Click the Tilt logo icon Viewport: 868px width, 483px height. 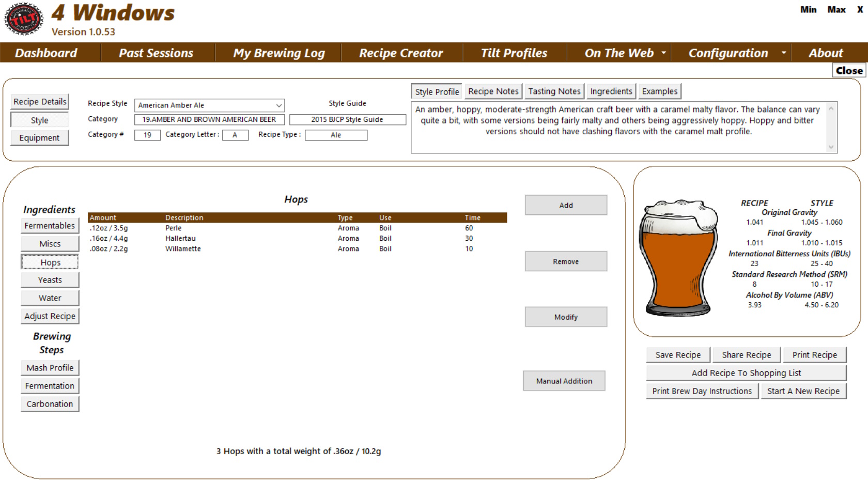click(x=23, y=19)
